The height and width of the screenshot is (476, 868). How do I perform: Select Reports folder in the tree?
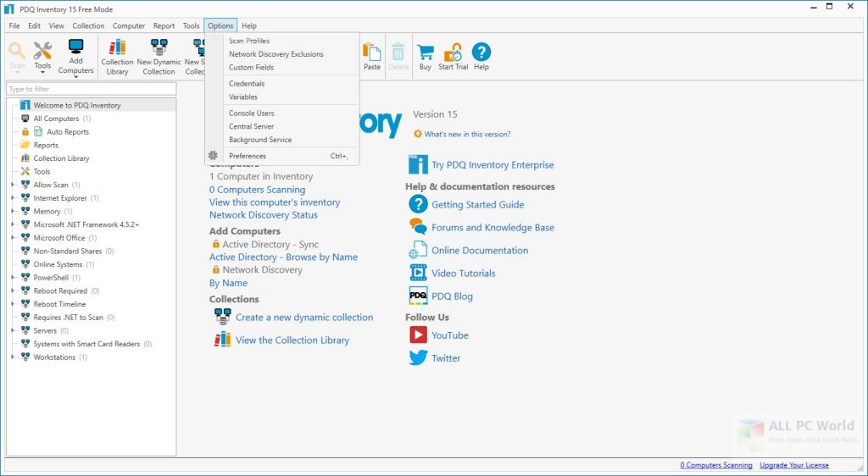[x=46, y=145]
